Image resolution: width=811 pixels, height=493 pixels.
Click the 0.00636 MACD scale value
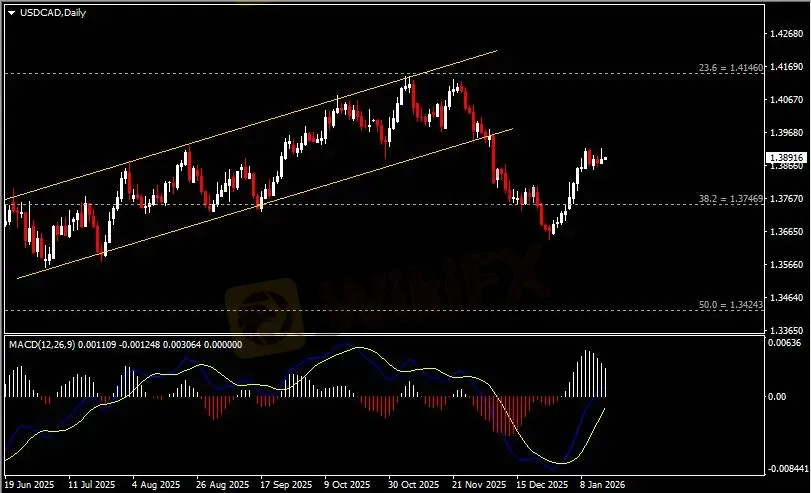[x=785, y=343]
